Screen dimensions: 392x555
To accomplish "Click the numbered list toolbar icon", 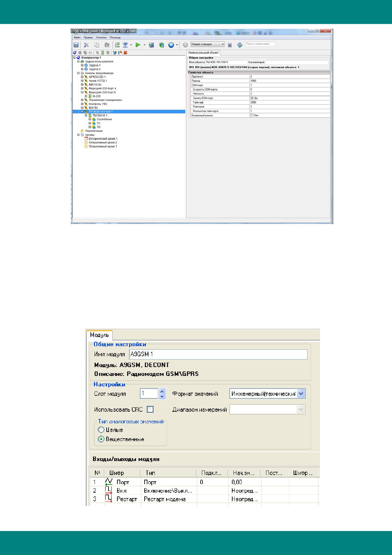I will pos(117,45).
